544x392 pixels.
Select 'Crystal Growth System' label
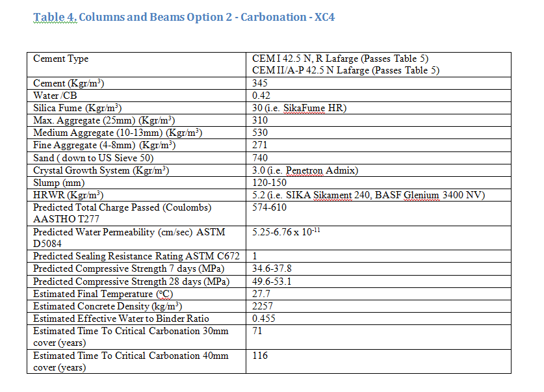tap(101, 170)
